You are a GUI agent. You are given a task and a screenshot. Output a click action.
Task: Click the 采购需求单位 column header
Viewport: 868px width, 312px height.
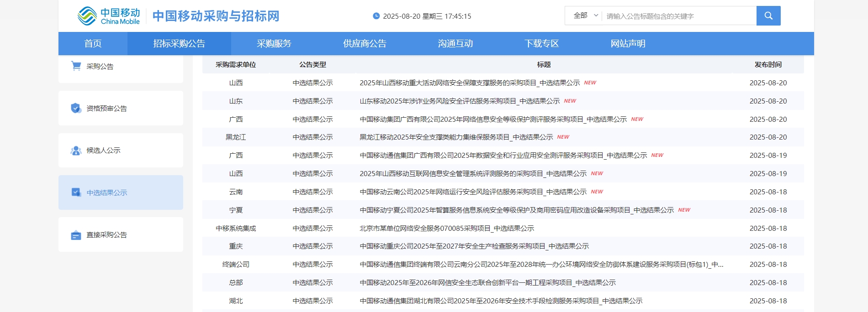[236, 65]
